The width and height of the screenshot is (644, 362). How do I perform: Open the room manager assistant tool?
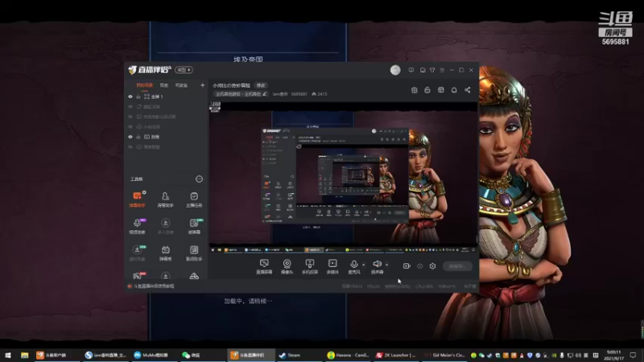tap(165, 199)
